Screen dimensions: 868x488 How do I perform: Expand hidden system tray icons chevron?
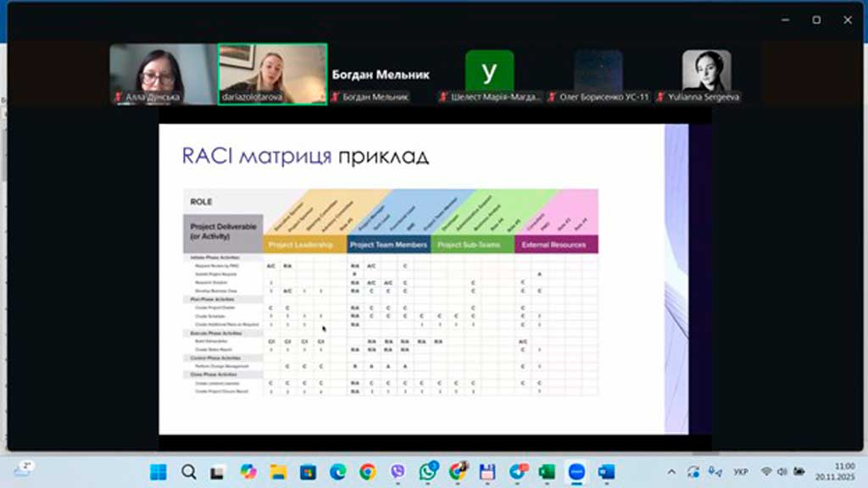pos(672,471)
